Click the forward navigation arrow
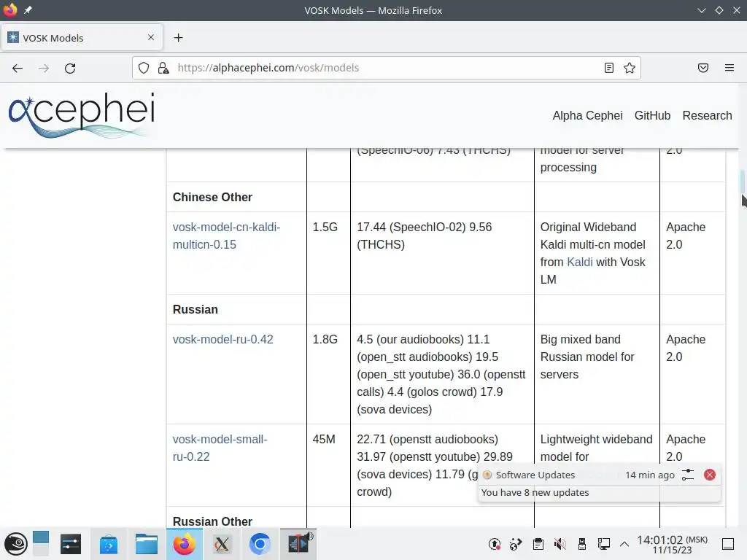This screenshot has width=747, height=560. point(44,68)
